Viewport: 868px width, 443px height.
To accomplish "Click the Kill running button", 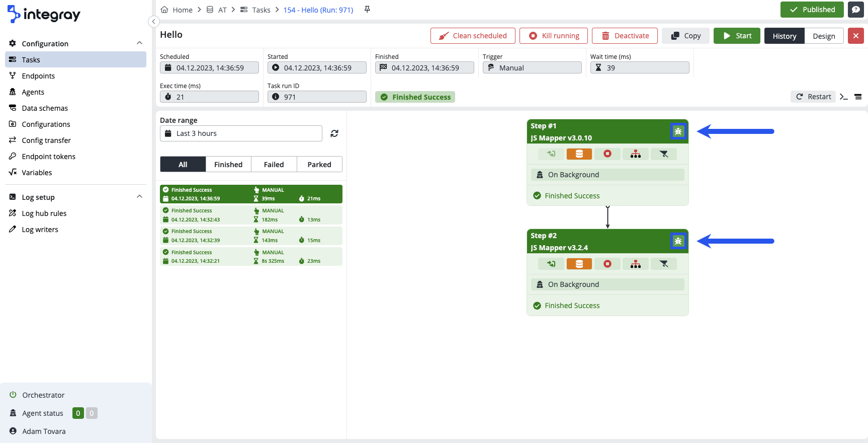I will click(x=553, y=36).
